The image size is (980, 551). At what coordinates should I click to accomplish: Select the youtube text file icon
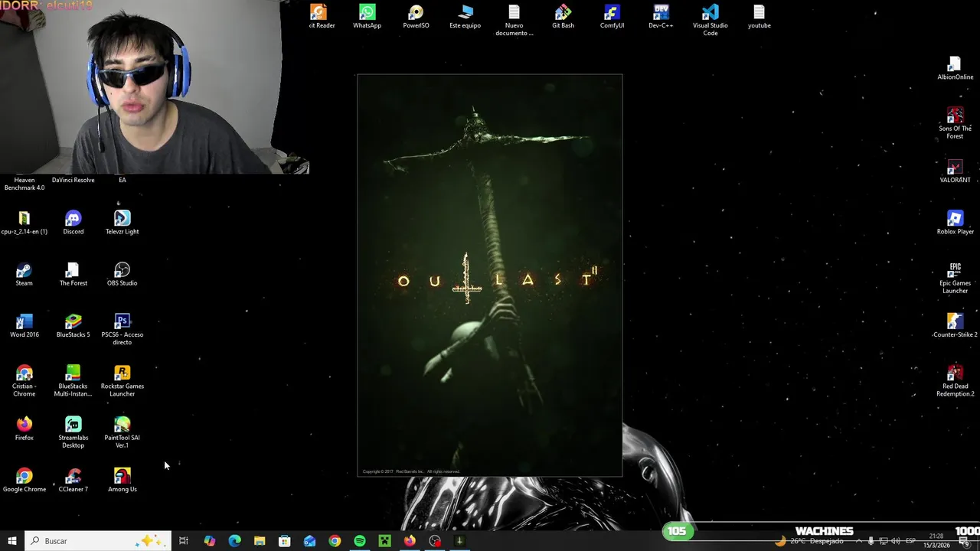coord(759,17)
